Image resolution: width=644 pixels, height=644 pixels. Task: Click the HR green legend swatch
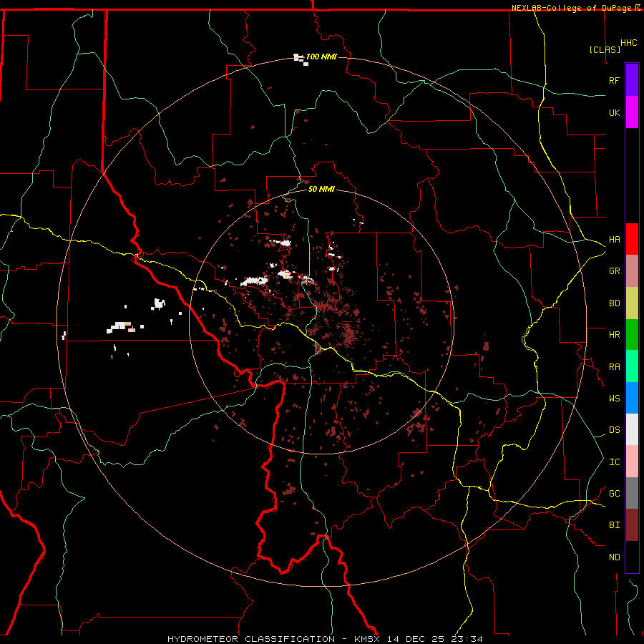click(632, 335)
